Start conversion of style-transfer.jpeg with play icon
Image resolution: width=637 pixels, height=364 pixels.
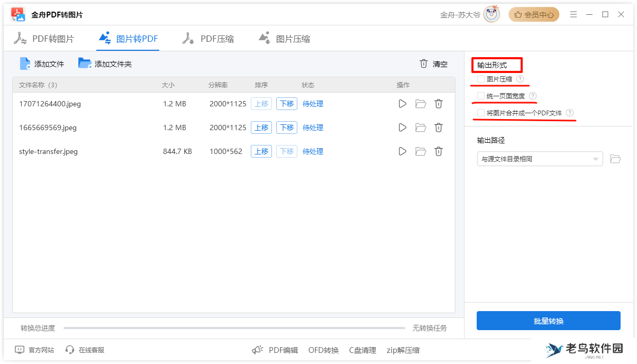point(403,151)
